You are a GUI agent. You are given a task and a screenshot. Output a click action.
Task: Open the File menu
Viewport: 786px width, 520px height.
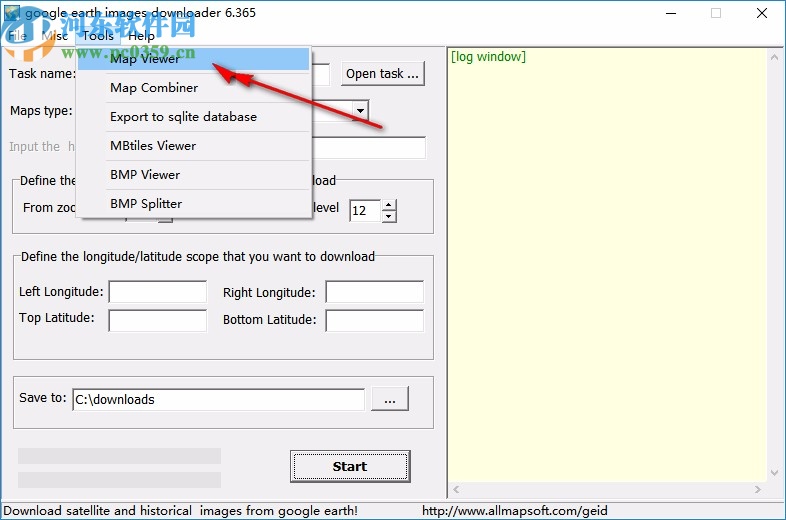pyautogui.click(x=18, y=36)
